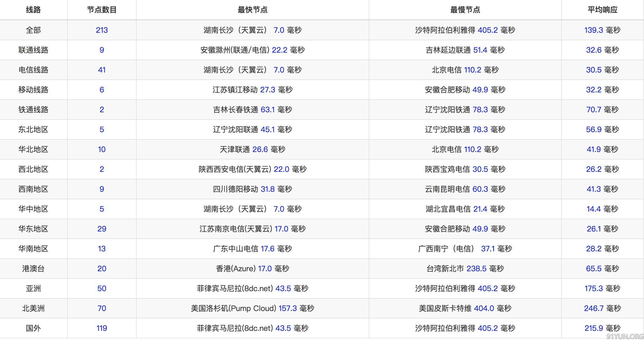Click slowest node 陕西宝鸡电信 30.5 毫秒
Viewport: 644px width, 340px height.
point(465,169)
